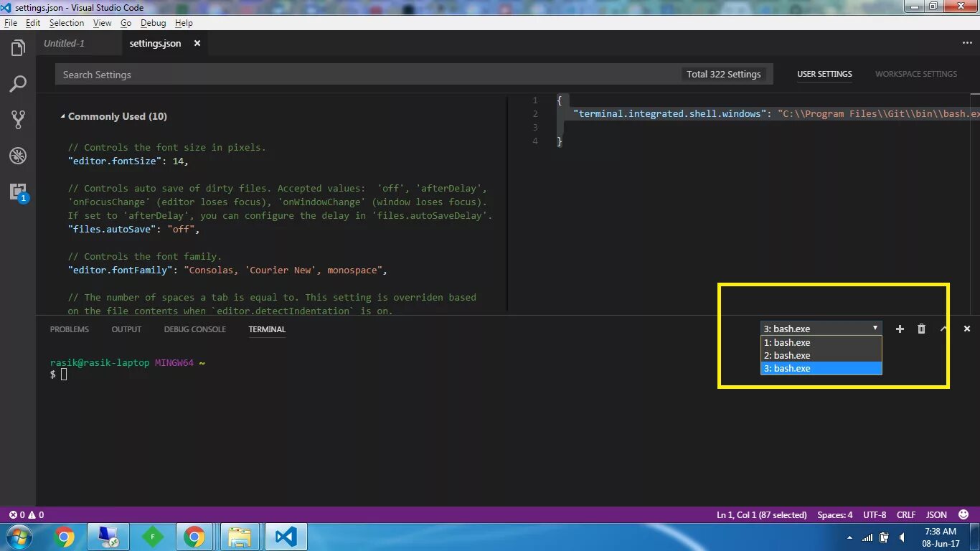Change language mode via JSON status item

(x=936, y=514)
